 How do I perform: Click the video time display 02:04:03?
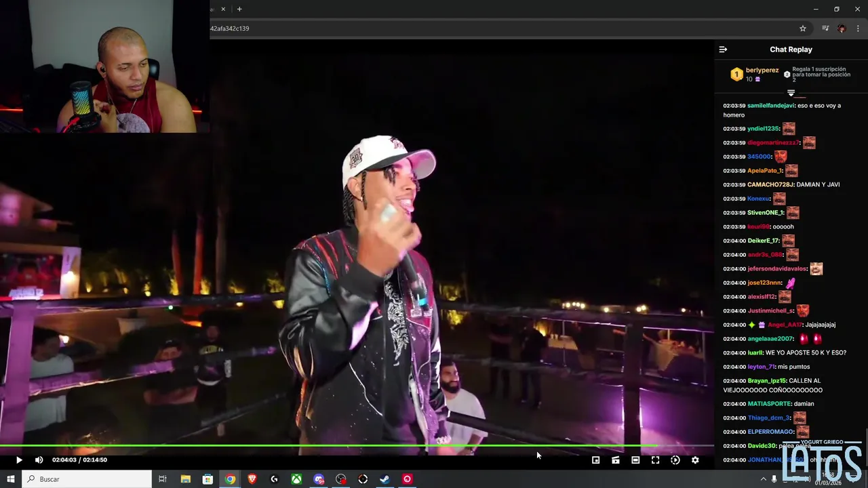[64, 460]
